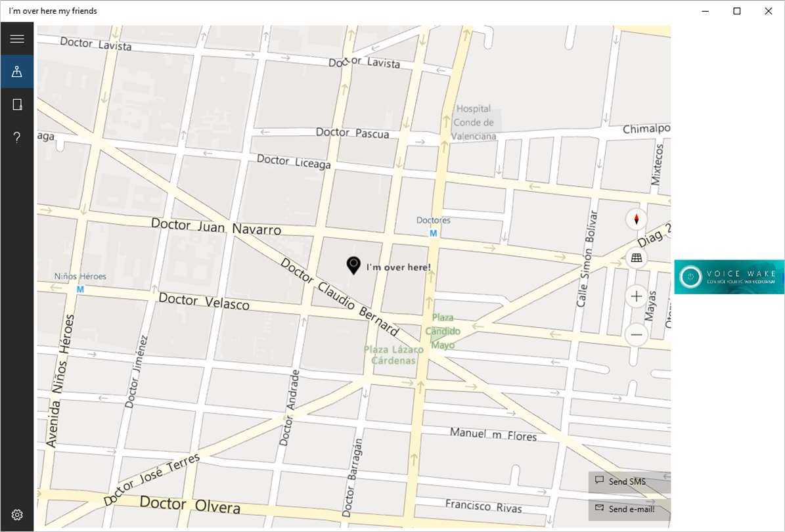Open the Voice Wake advertisement banner
This screenshot has height=532, width=785.
[x=729, y=277]
